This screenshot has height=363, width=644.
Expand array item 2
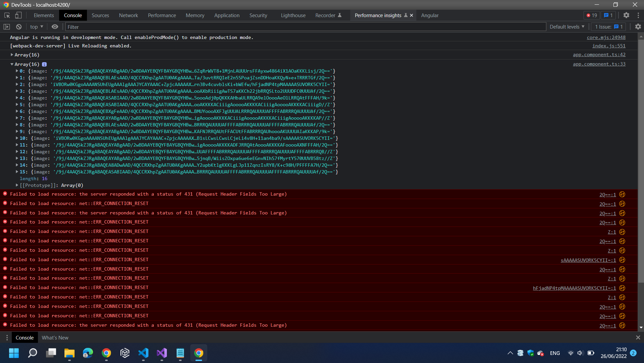point(17,84)
